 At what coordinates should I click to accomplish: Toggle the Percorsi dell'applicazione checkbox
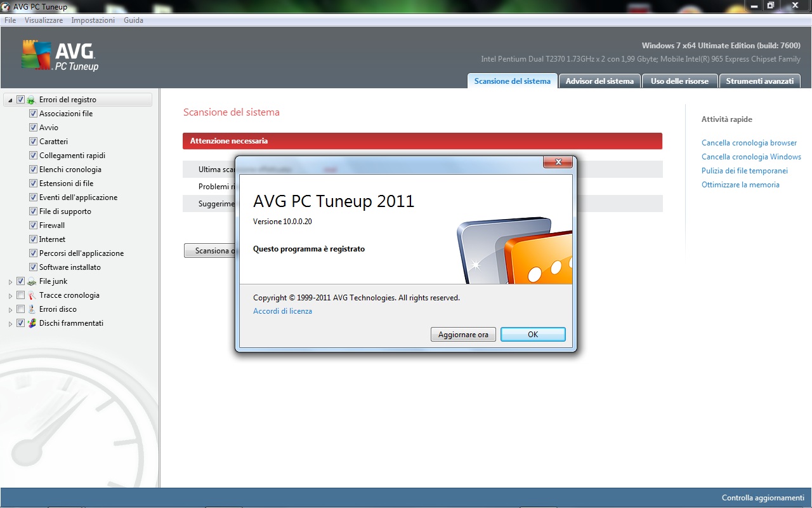(33, 253)
